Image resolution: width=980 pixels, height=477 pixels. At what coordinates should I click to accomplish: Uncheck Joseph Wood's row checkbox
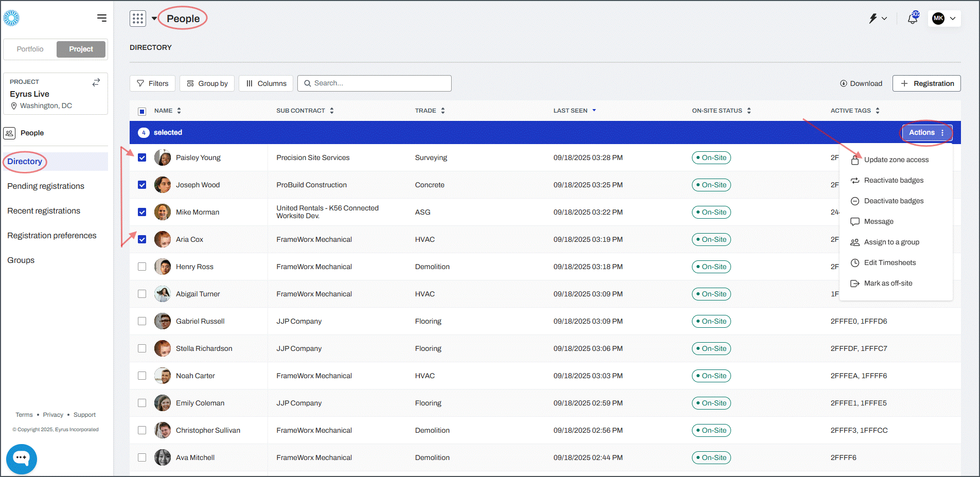[x=142, y=185]
